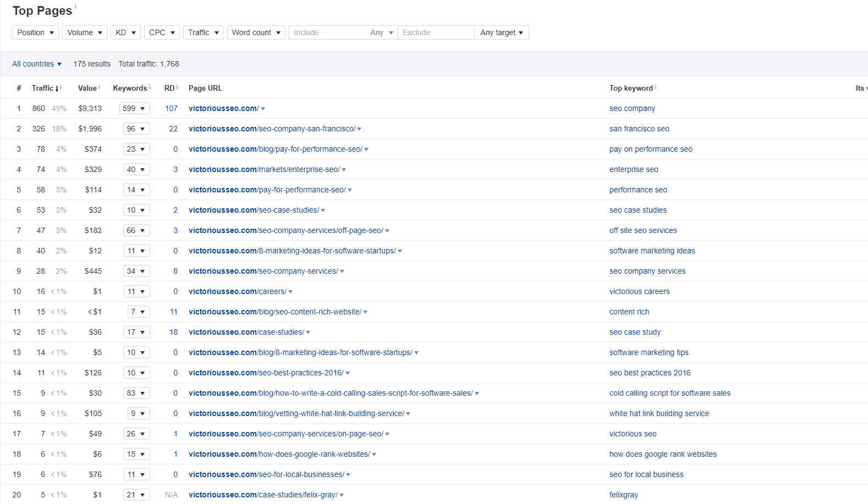The height and width of the screenshot is (504, 868).
Task: Open the Word count filter dropdown
Action: [x=256, y=32]
